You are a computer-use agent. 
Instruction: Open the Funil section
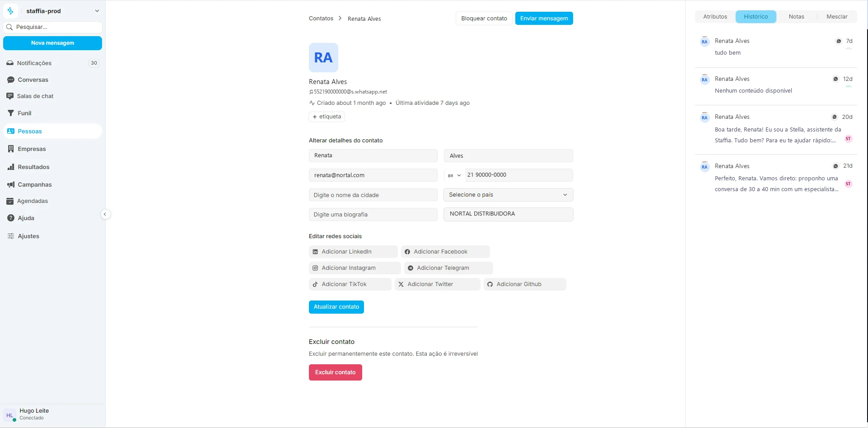(x=52, y=113)
